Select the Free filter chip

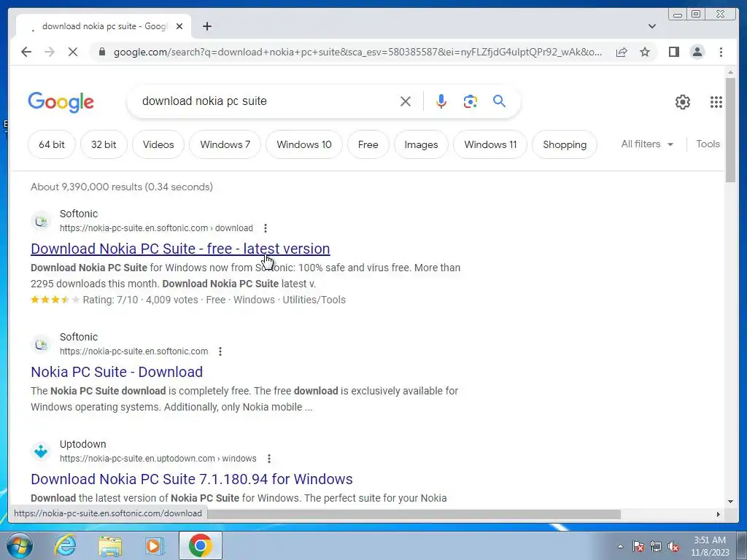tap(368, 144)
